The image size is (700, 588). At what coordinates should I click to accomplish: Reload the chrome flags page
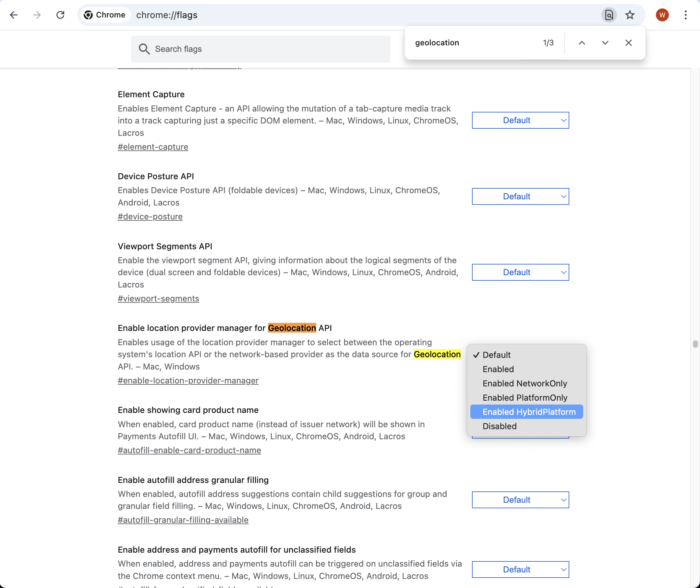[60, 15]
